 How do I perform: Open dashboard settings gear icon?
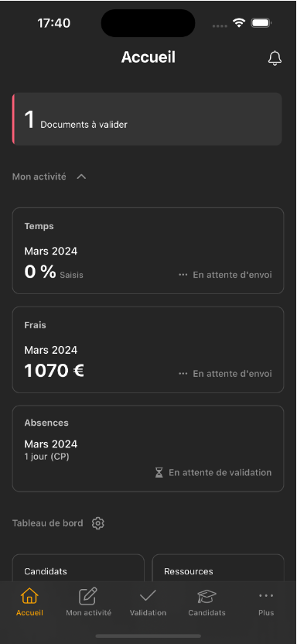pos(98,523)
